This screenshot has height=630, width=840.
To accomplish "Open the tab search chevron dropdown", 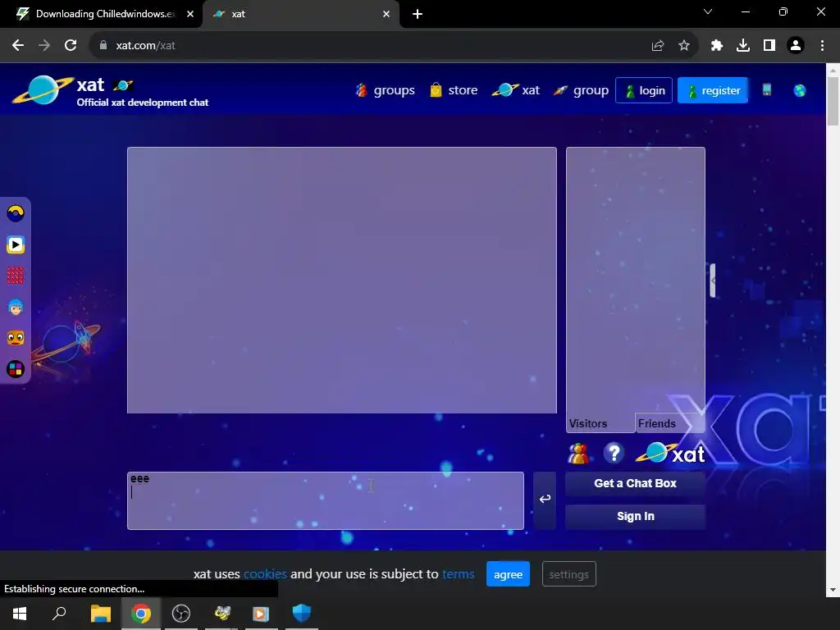I will pos(708,11).
